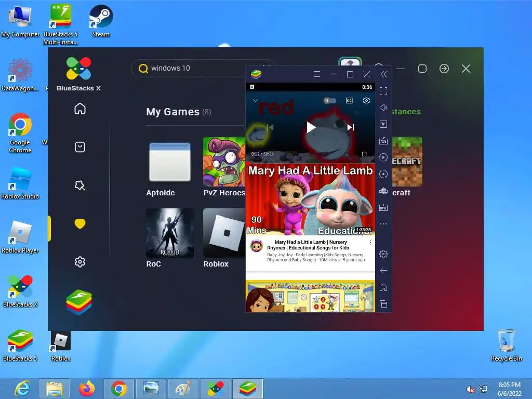
Task: Click the cursor lock icon in side toolbar
Action: pyautogui.click(x=383, y=124)
